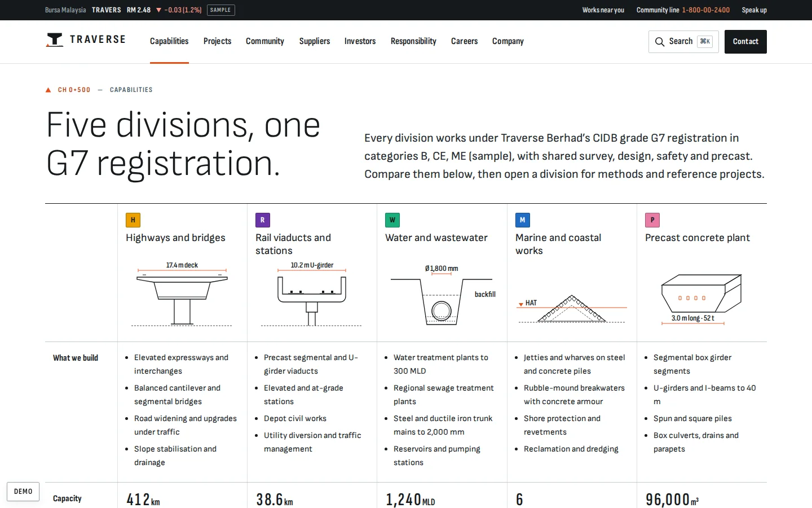Click the 96,000 m³ capacity value
The image size is (812, 508).
click(672, 500)
